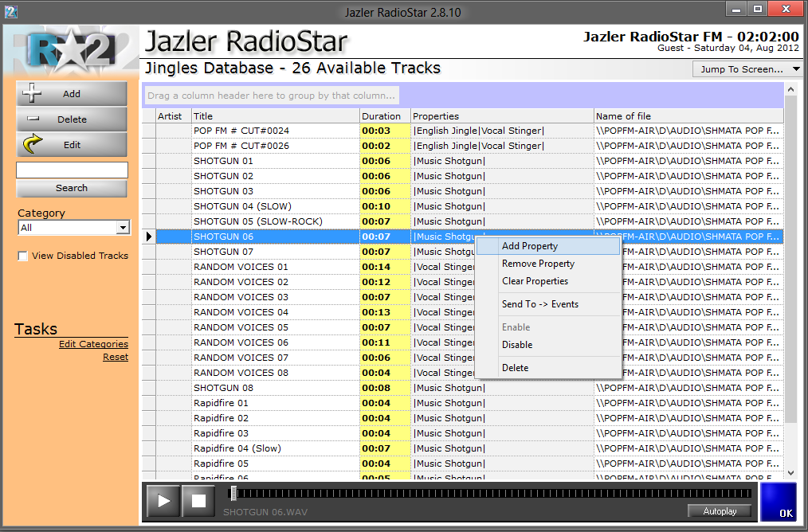This screenshot has height=532, width=808.
Task: Pick Clear Properties from the context menu
Action: [x=547, y=281]
